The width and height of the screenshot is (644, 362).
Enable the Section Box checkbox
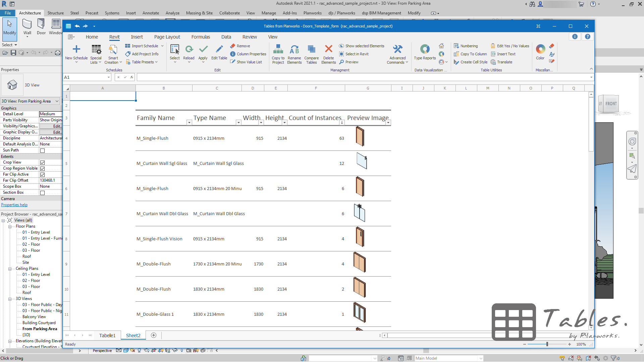(43, 192)
